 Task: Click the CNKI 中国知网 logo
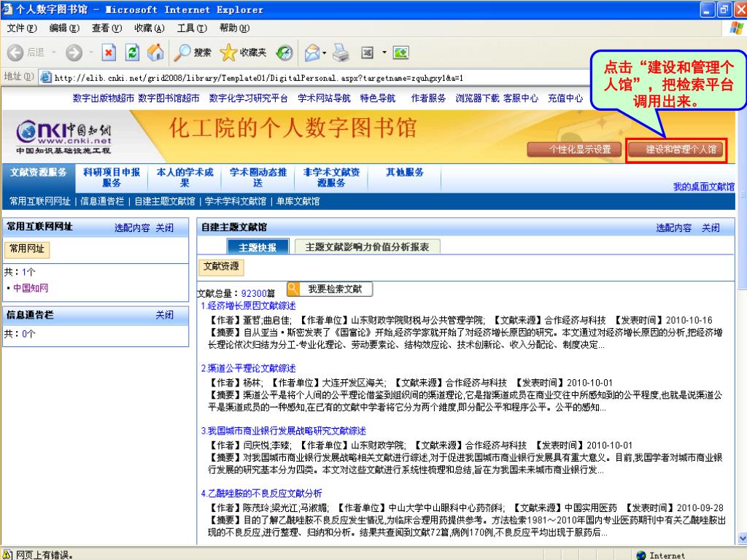click(63, 136)
